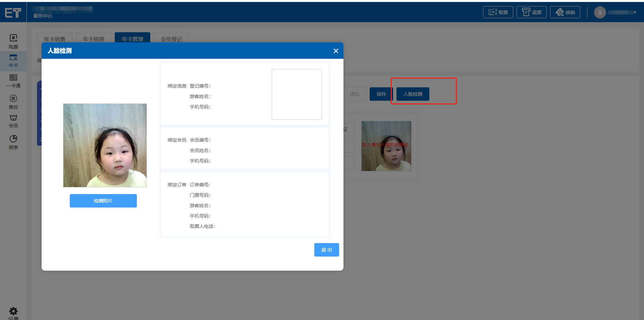Close the 人脸检测 dialog with X
This screenshot has width=644, height=320.
[336, 51]
